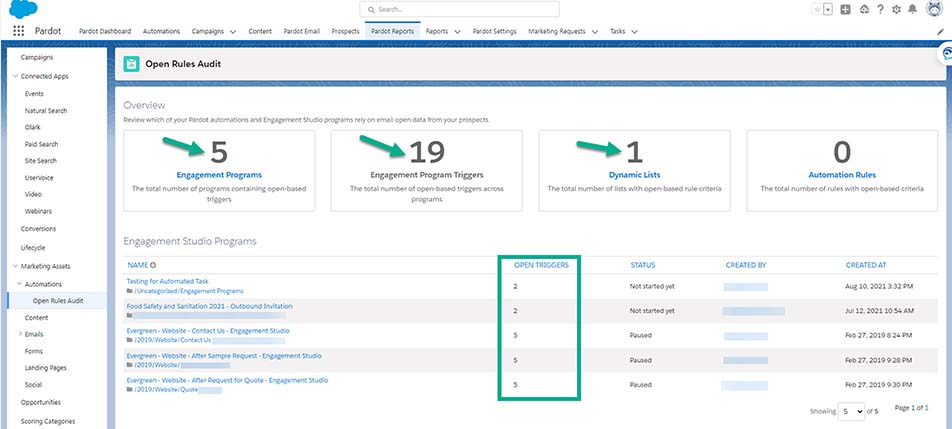Click the Salesforce cloud logo
Image resolution: width=952 pixels, height=429 pixels.
pos(23,9)
